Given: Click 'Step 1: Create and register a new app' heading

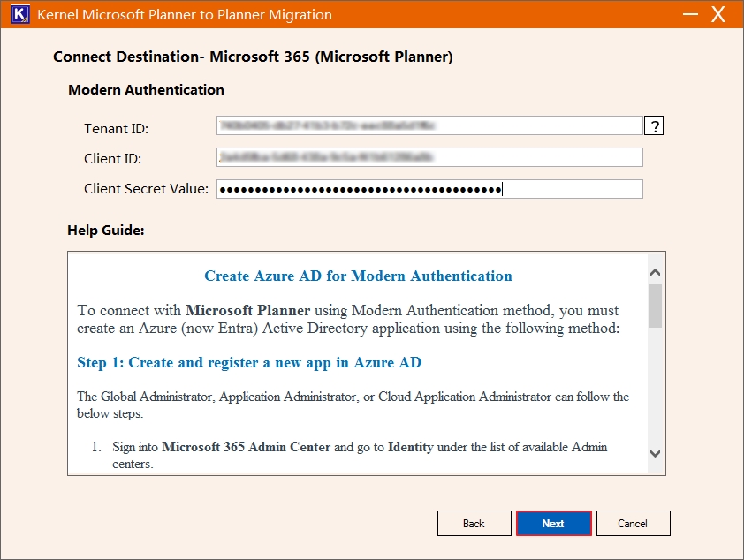Looking at the screenshot, I should pyautogui.click(x=249, y=363).
